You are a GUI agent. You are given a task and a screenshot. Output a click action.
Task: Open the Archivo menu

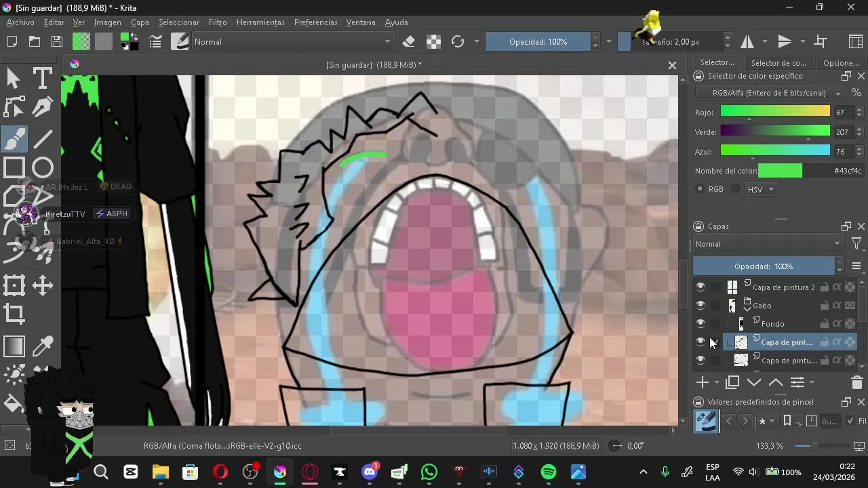(x=20, y=22)
